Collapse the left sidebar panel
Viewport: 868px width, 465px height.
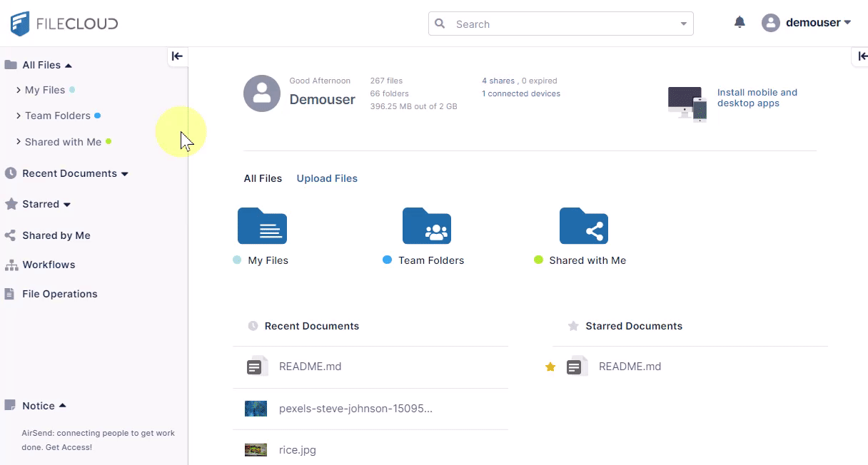coord(177,56)
